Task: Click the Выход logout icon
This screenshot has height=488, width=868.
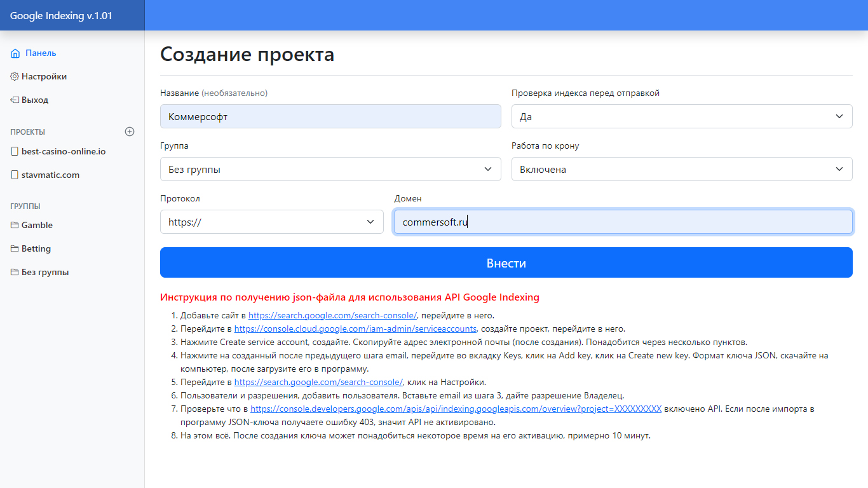Action: coord(15,100)
